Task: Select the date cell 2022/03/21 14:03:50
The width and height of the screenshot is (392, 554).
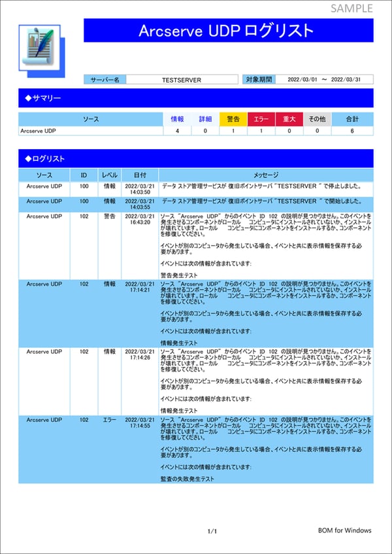Action: 140,190
